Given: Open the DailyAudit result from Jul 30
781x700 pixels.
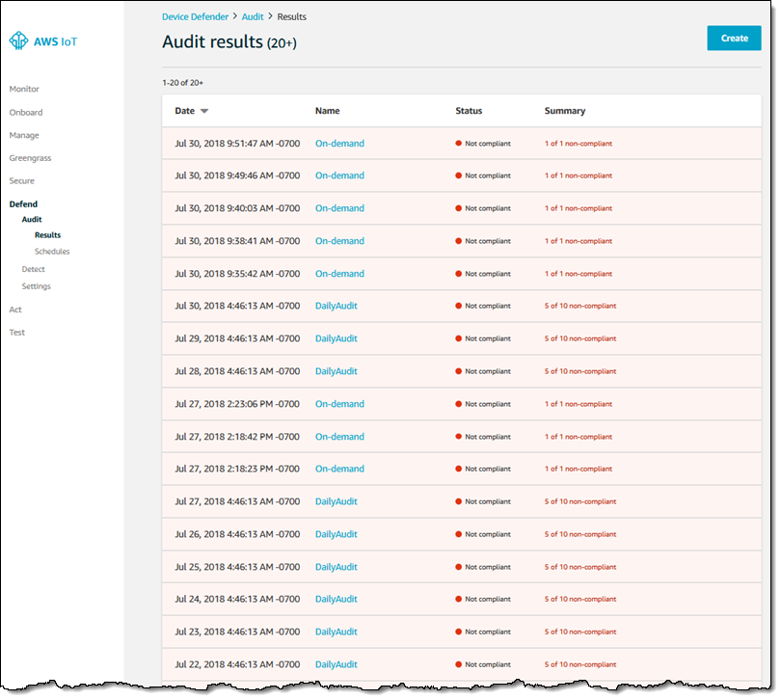Looking at the screenshot, I should 336,307.
